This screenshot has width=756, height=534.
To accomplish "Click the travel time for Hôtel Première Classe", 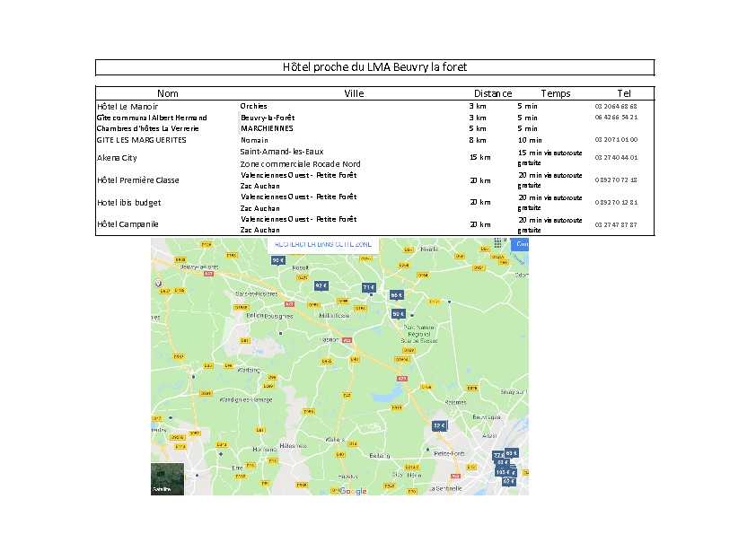I will pos(550,180).
